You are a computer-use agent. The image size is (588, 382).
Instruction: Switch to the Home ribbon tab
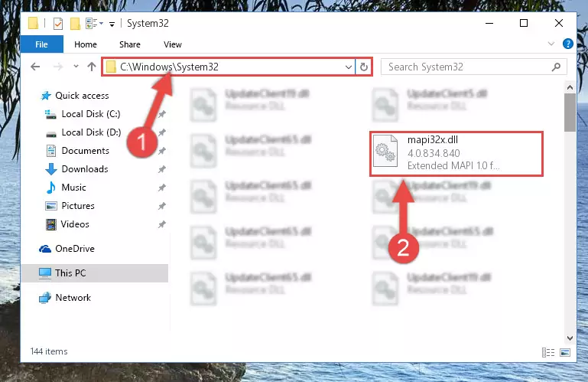point(86,44)
